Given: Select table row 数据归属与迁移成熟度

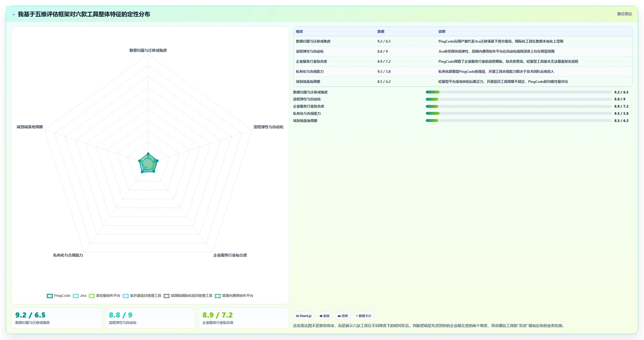Looking at the screenshot, I should 463,41.
